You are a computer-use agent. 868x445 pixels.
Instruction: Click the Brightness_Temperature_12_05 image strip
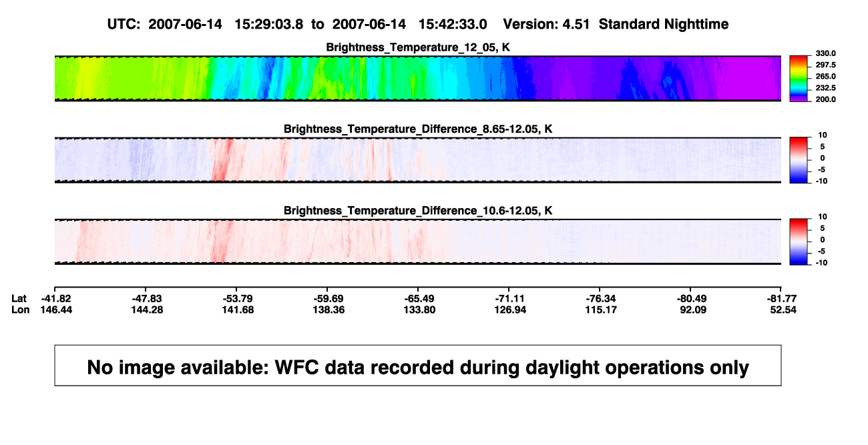coord(418,78)
